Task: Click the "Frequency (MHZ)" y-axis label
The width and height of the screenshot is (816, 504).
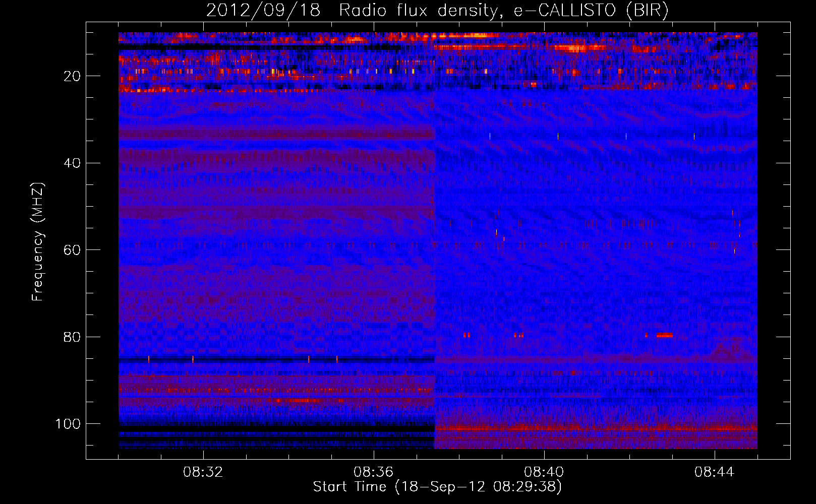Action: coord(38,242)
